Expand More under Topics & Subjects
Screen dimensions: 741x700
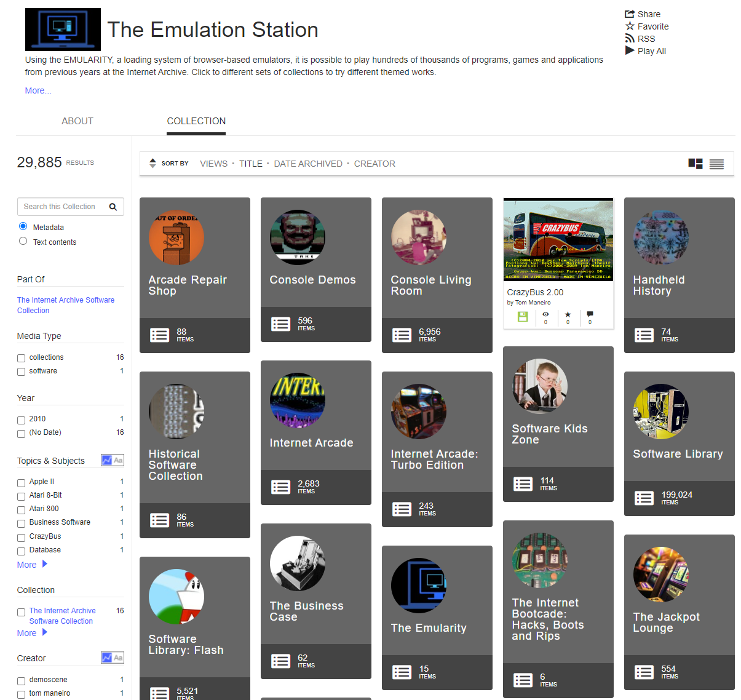[x=32, y=565]
